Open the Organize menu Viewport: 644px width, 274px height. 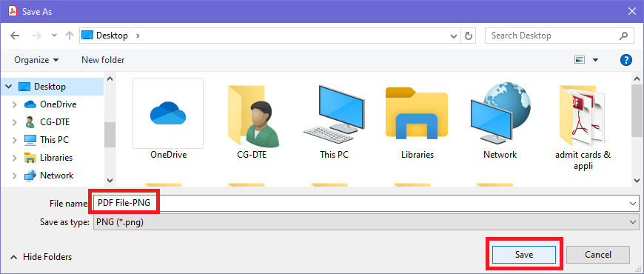tap(36, 60)
